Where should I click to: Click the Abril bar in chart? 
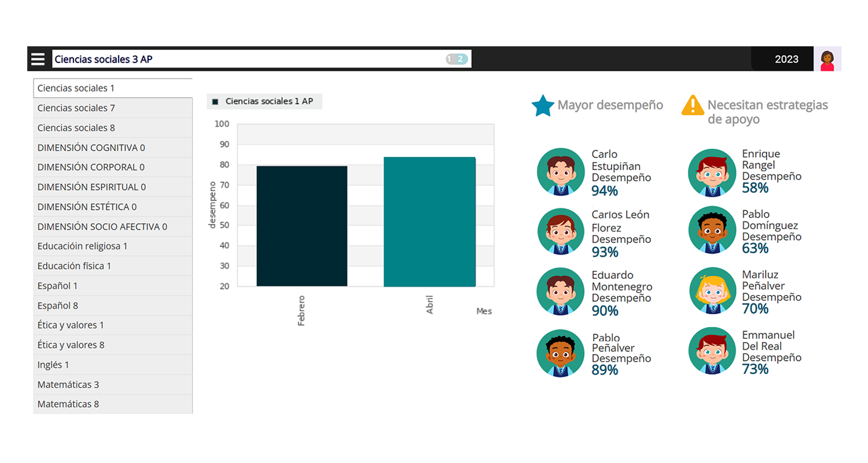coord(429,222)
